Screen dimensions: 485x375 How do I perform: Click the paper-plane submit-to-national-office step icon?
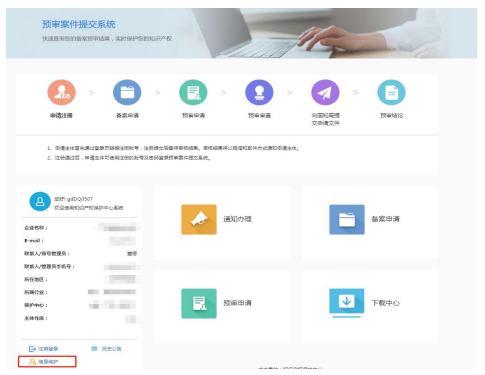pos(325,92)
